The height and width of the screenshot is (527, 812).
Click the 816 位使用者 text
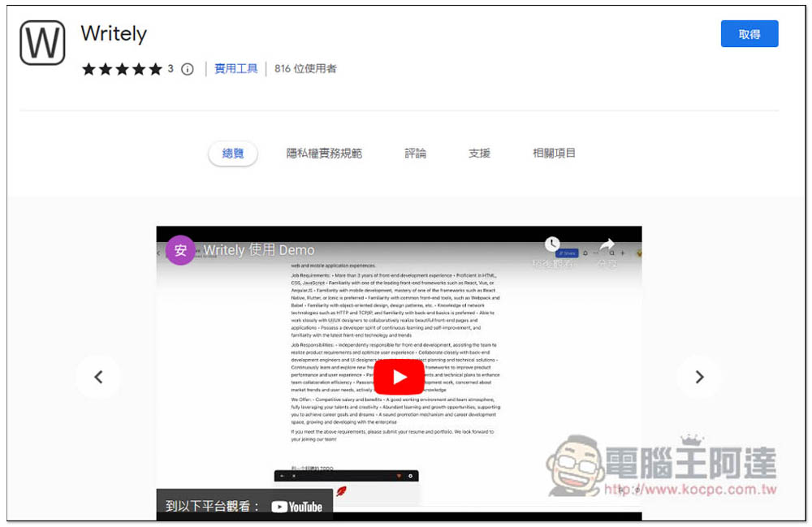305,68
